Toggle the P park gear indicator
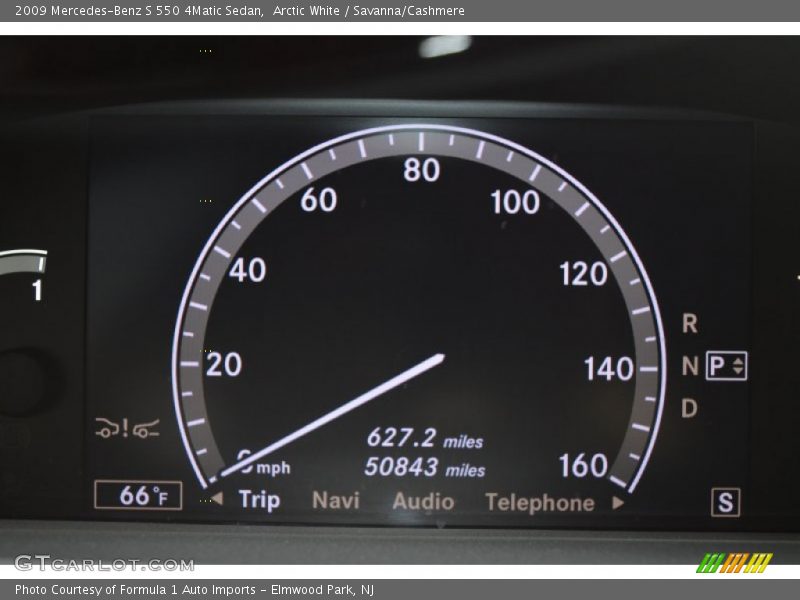The image size is (800, 600). tap(716, 366)
